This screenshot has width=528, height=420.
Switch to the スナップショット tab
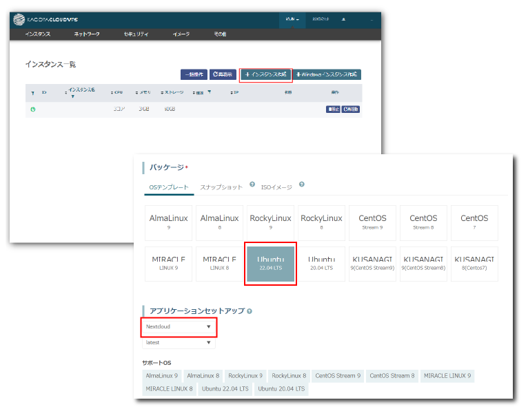(221, 187)
